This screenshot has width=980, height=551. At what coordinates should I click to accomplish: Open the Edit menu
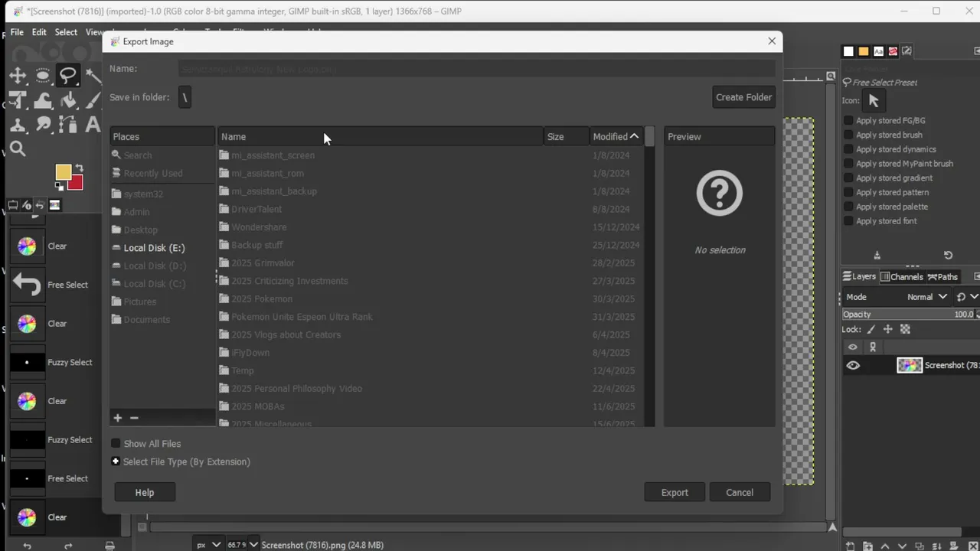pyautogui.click(x=39, y=32)
